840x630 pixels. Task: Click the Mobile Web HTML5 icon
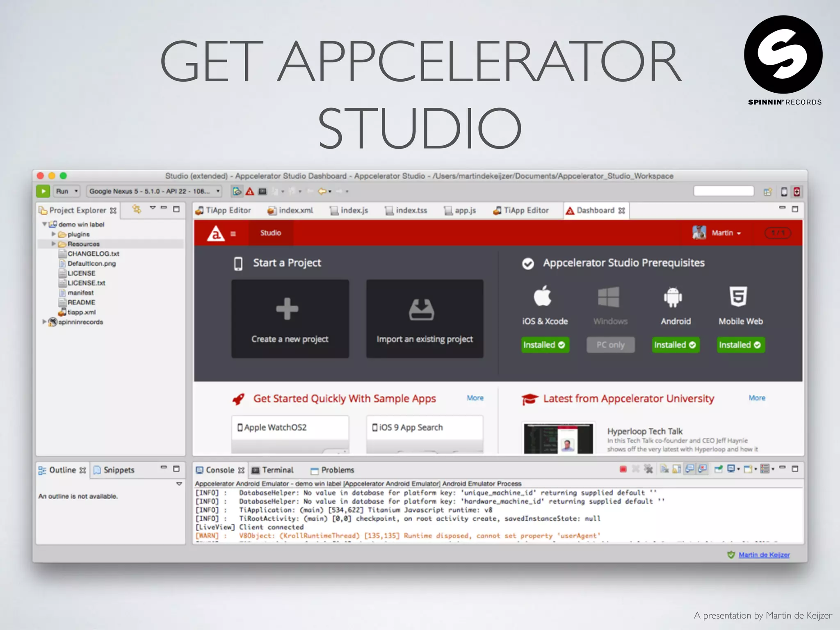point(738,296)
